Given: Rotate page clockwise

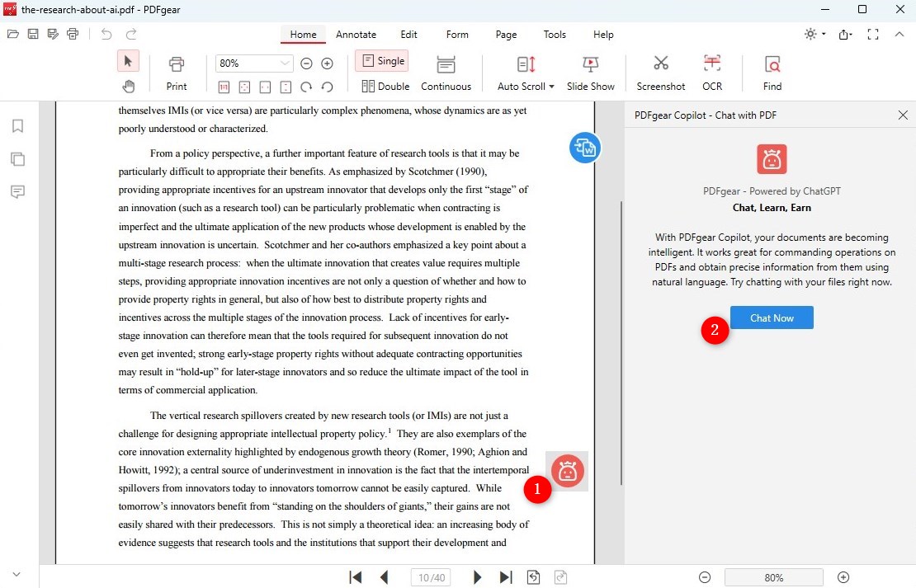Looking at the screenshot, I should point(306,87).
